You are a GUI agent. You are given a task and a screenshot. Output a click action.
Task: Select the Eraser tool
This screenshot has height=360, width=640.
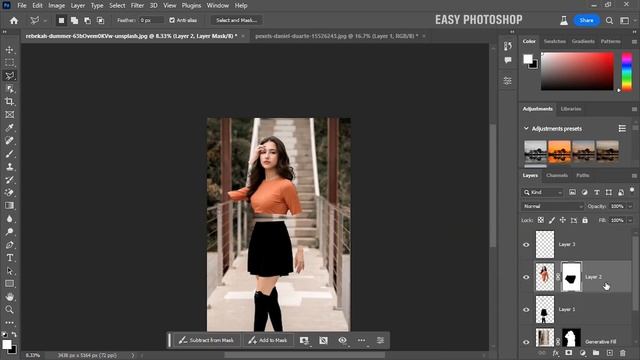click(x=9, y=193)
